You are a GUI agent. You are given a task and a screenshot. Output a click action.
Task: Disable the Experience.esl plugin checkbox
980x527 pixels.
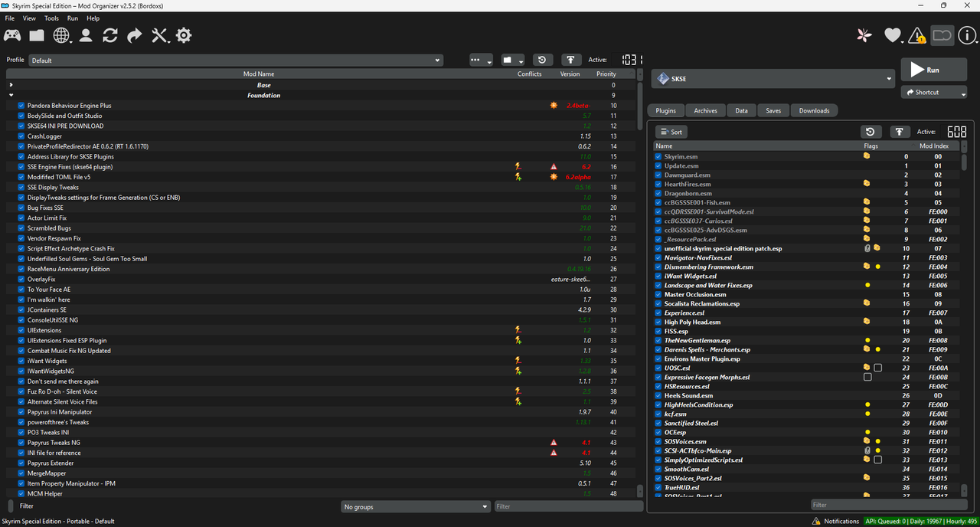658,313
